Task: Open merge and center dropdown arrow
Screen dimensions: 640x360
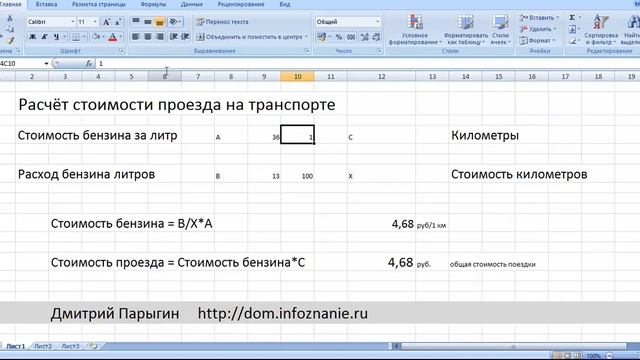Action: tap(307, 37)
